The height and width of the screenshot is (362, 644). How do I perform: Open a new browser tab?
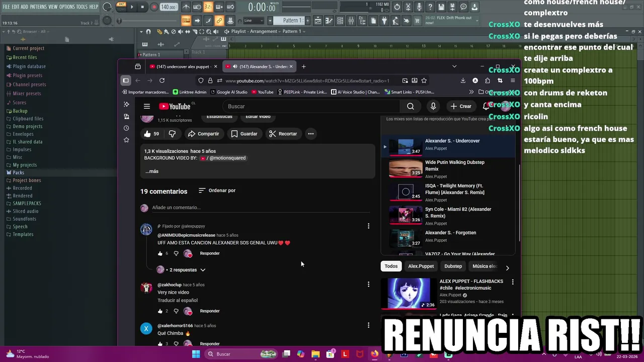click(x=303, y=66)
